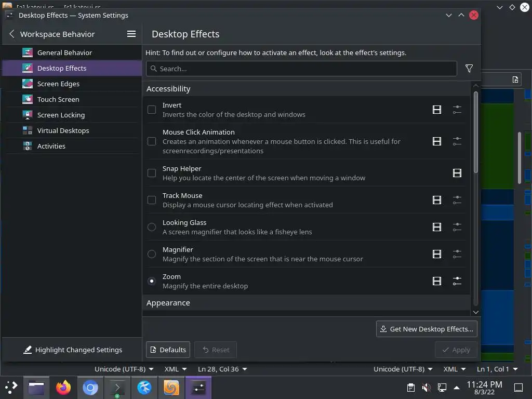Click the Reset button

click(216, 350)
